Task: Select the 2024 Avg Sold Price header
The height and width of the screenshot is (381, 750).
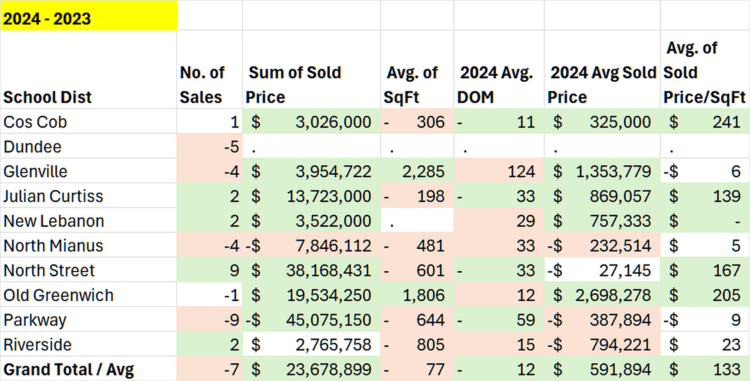Action: click(x=602, y=70)
